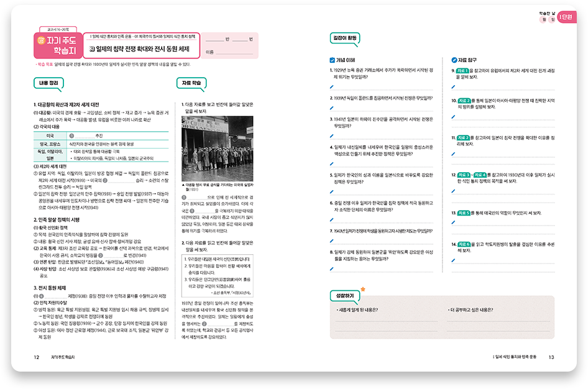Click the 자기주도 학습지 footer label

pyautogui.click(x=63, y=357)
